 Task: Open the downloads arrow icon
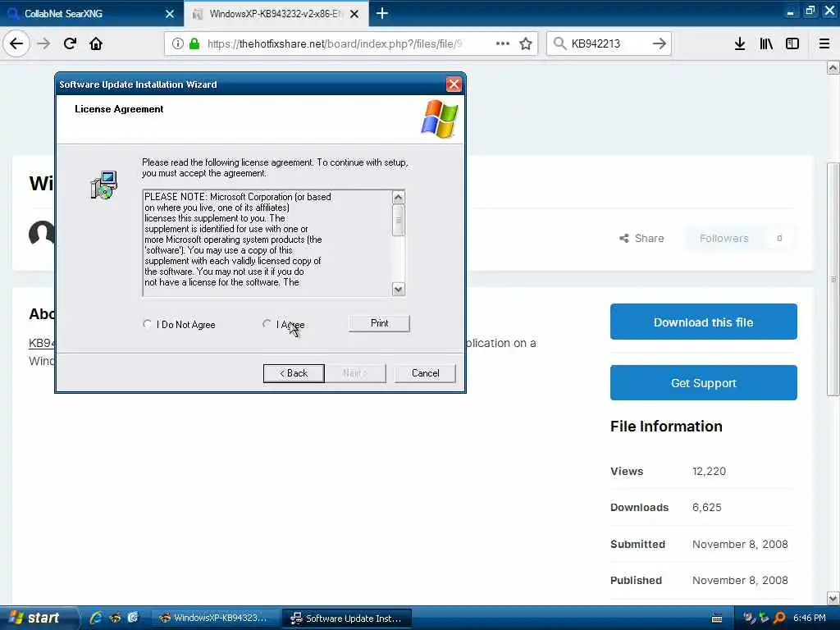click(x=740, y=43)
